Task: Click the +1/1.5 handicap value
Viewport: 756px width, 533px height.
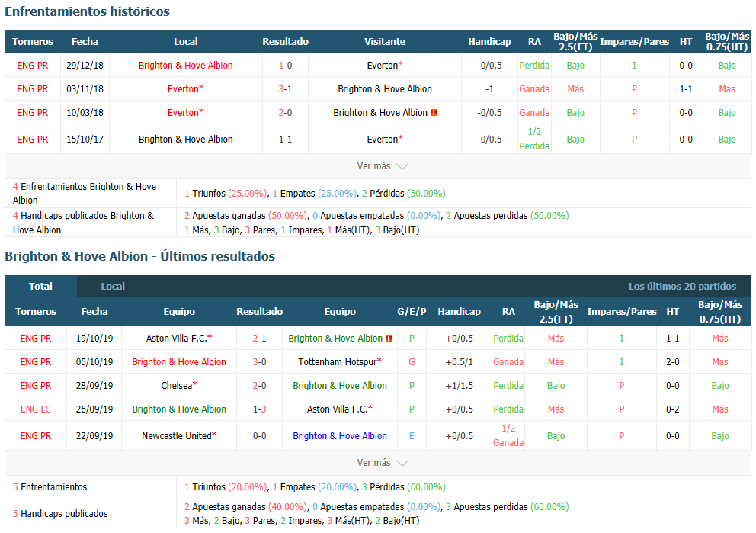Action: point(459,385)
